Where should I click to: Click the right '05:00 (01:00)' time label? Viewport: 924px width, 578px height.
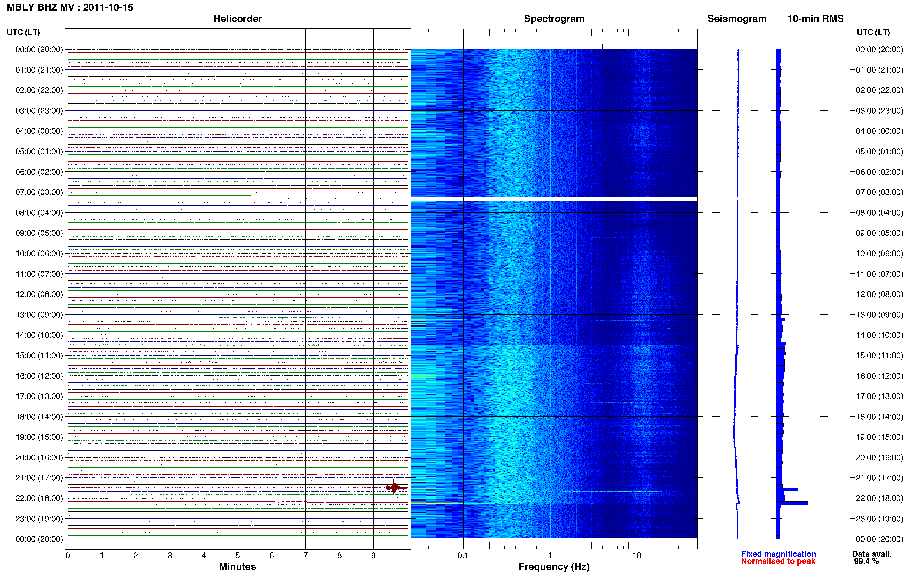(879, 151)
